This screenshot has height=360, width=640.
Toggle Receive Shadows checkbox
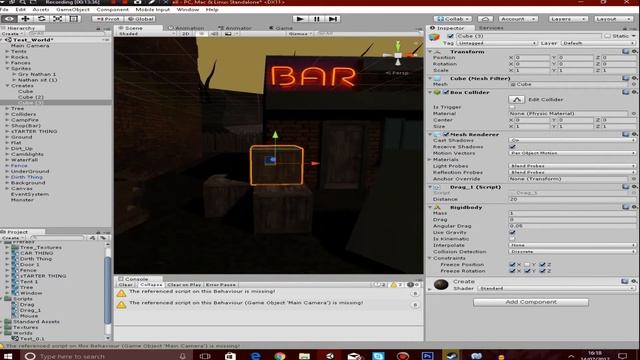[x=512, y=147]
